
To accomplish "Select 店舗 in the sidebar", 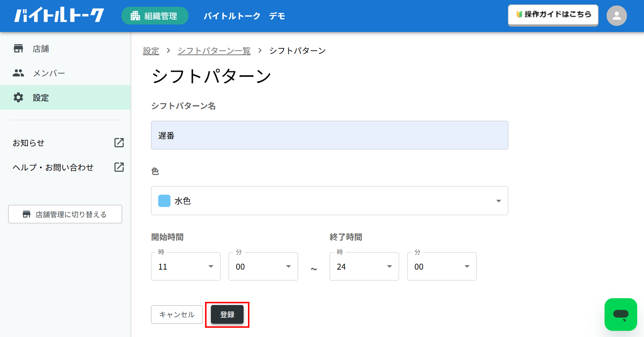I will [65, 48].
